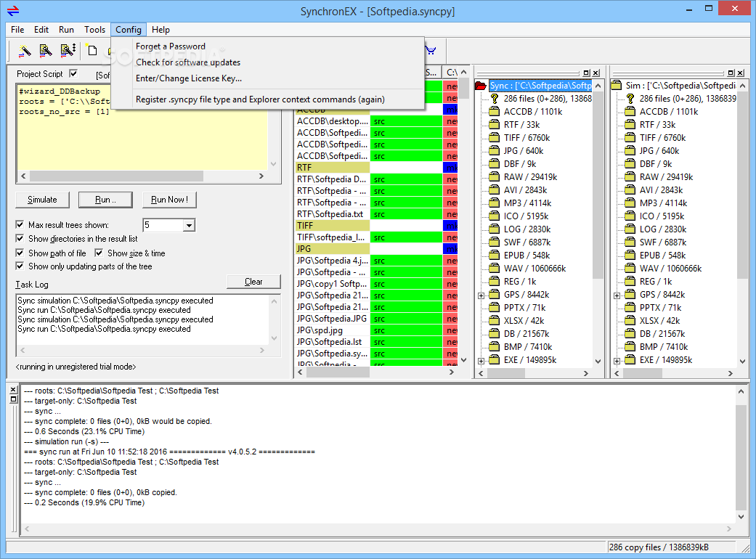Undock the bottom output log pane

14,399
